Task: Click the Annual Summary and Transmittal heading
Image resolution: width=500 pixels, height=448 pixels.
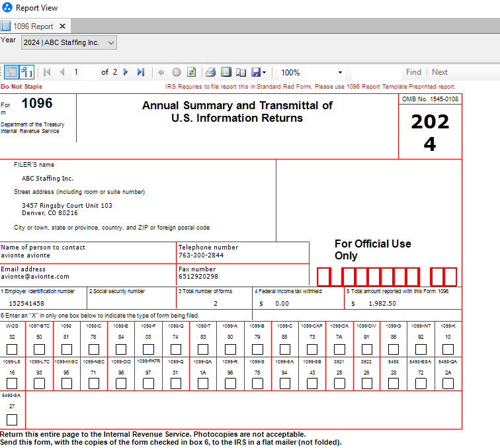Action: (x=237, y=112)
